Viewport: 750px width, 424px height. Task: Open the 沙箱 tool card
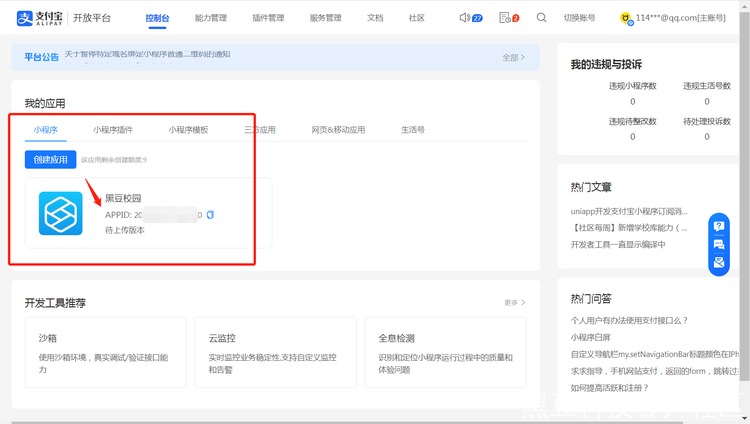coord(106,352)
